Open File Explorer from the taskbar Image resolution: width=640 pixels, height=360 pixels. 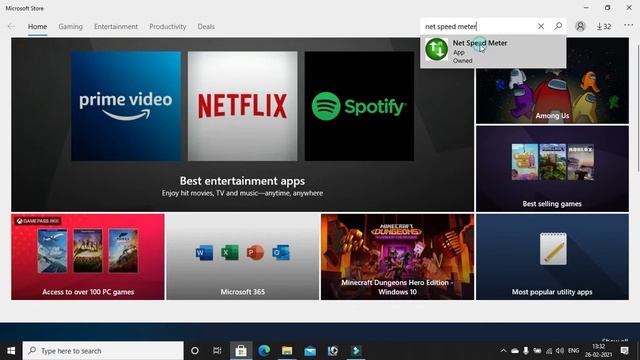pyautogui.click(x=287, y=351)
